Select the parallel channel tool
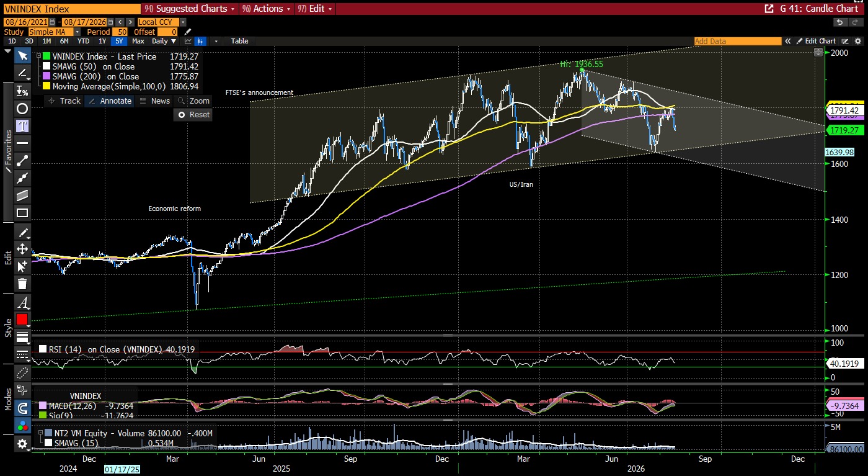 pos(22,195)
